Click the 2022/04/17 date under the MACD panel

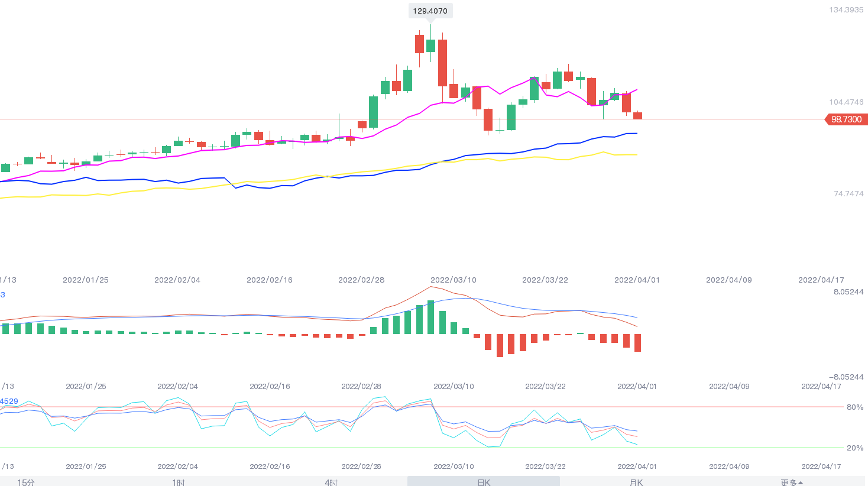pyautogui.click(x=821, y=387)
